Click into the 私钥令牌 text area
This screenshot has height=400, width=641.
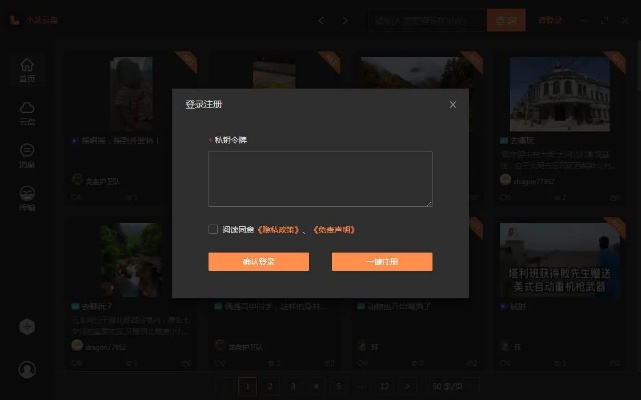tap(320, 179)
